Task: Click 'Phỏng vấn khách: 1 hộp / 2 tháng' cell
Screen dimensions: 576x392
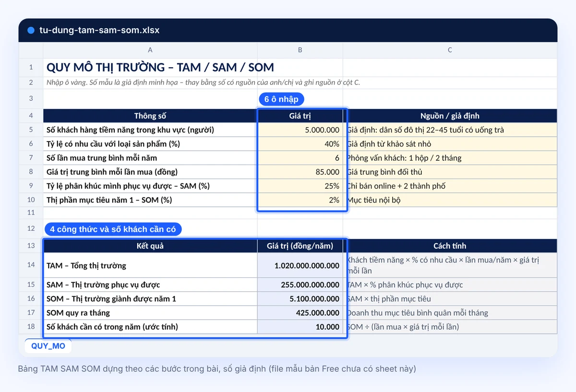Action: [x=450, y=158]
